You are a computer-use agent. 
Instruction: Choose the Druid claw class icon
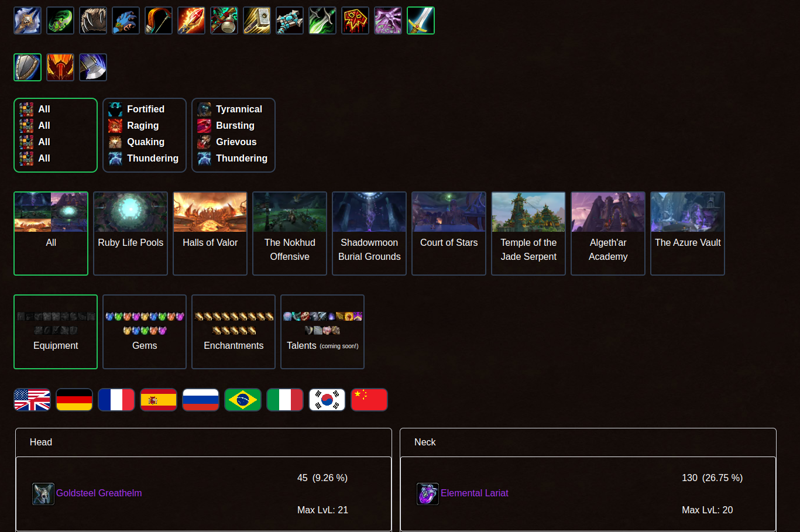(x=93, y=20)
